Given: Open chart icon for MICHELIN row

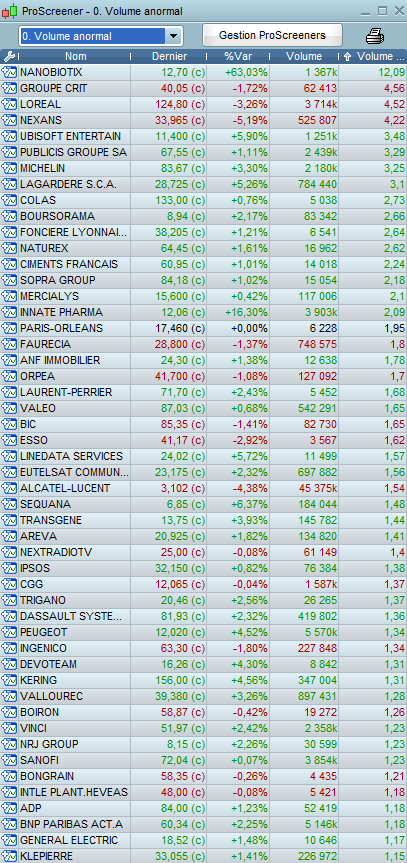Looking at the screenshot, I should (9, 168).
